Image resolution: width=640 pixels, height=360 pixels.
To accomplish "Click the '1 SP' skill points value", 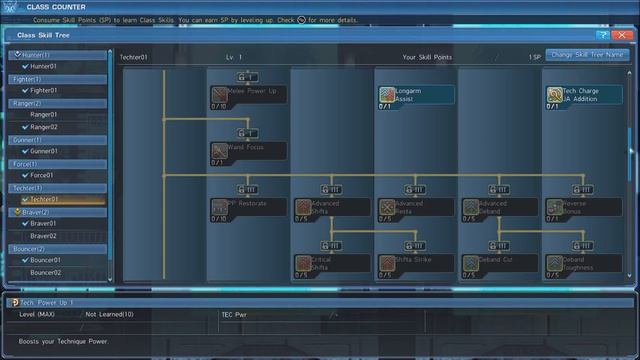I will point(534,57).
